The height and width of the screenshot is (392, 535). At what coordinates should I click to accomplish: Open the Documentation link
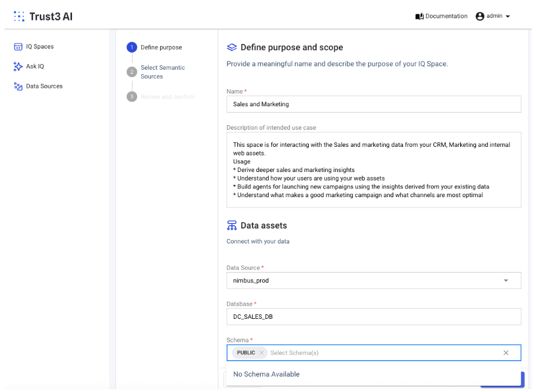(446, 17)
